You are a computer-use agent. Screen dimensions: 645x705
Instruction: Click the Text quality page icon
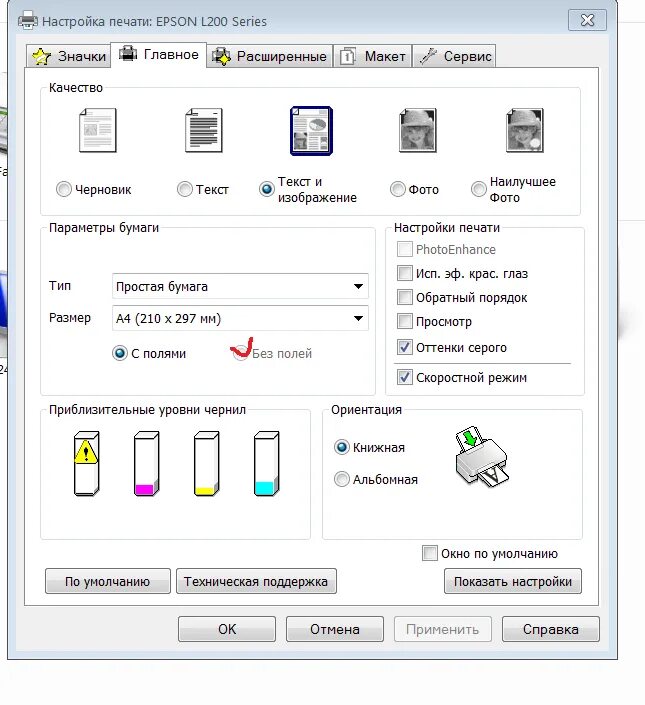[x=204, y=130]
